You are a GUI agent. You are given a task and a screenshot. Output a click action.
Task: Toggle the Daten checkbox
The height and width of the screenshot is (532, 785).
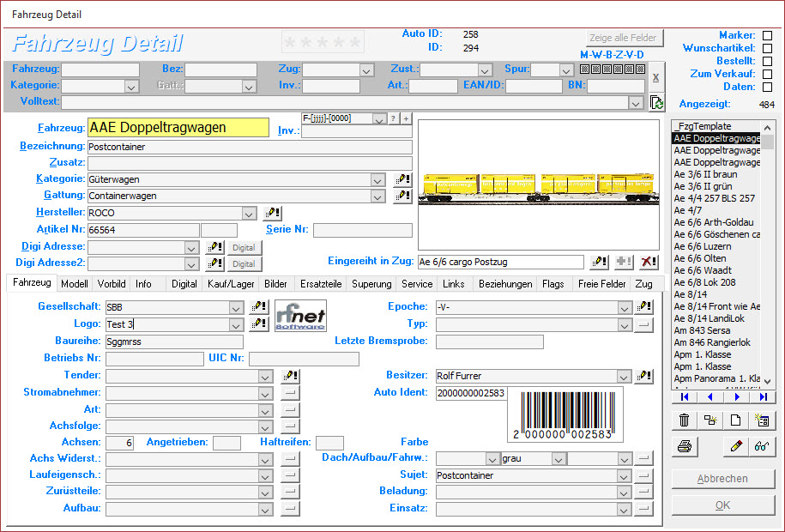[767, 88]
